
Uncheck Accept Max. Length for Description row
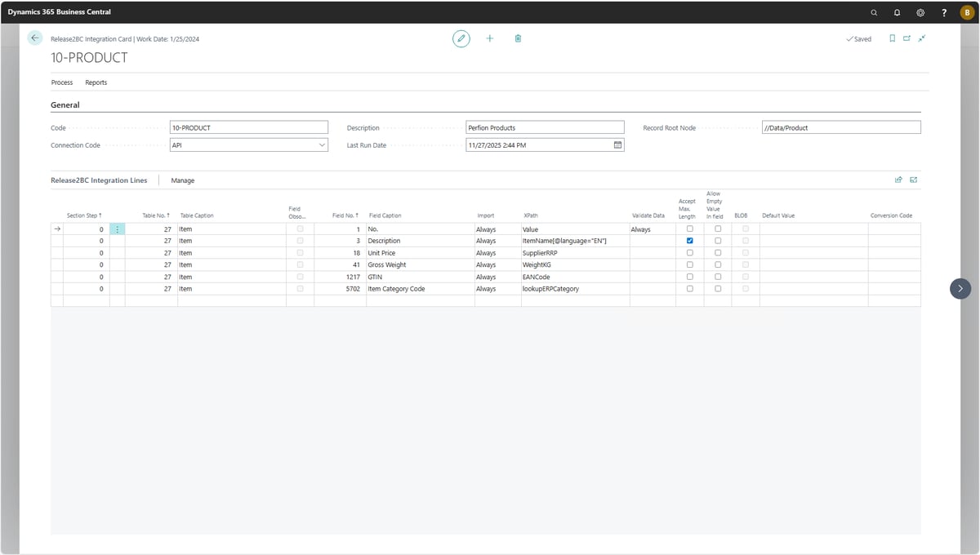pyautogui.click(x=690, y=241)
